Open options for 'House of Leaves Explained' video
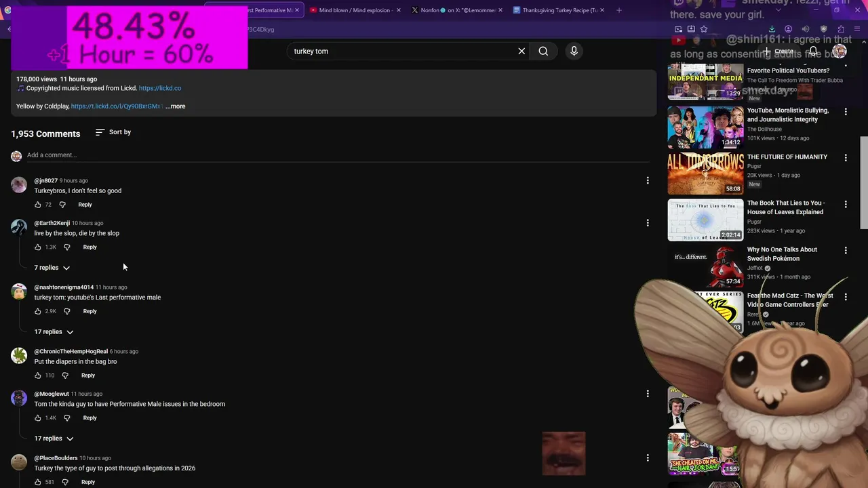 click(846, 204)
